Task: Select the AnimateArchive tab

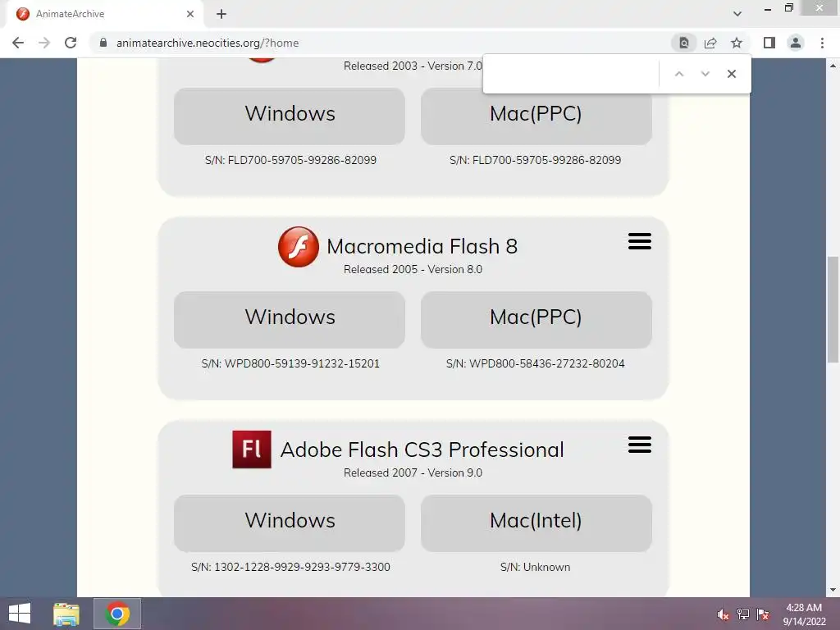Action: tap(103, 14)
